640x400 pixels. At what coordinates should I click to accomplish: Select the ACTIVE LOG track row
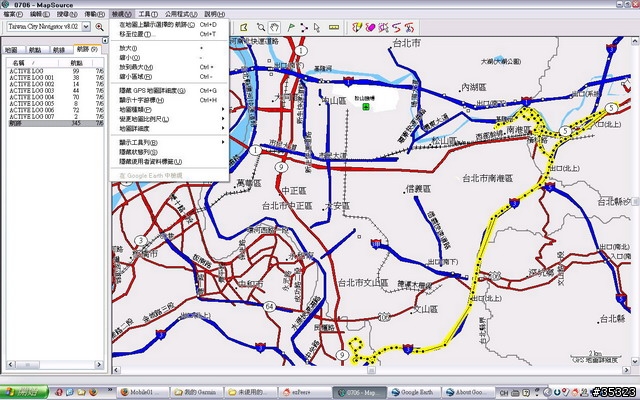(56, 71)
